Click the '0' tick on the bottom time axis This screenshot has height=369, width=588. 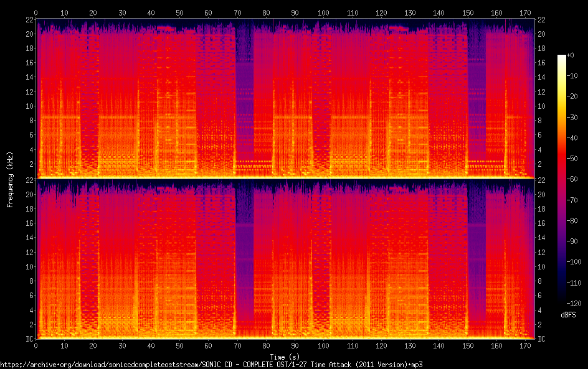36,345
